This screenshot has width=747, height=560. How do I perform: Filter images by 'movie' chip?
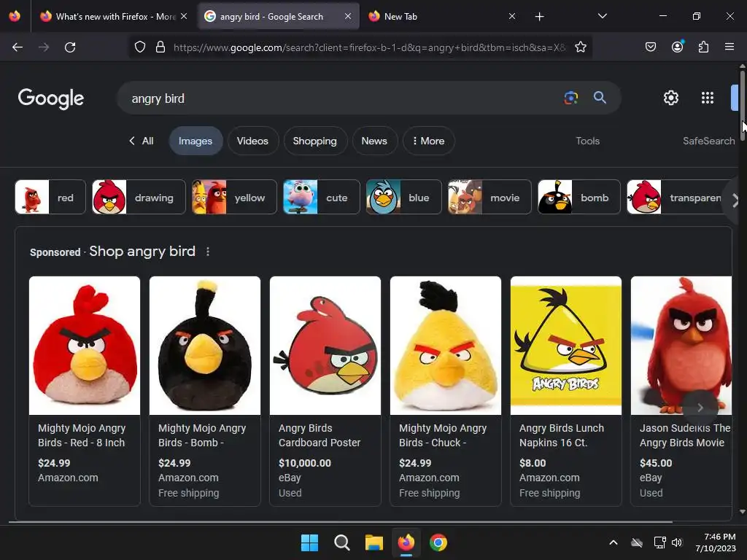click(x=489, y=197)
